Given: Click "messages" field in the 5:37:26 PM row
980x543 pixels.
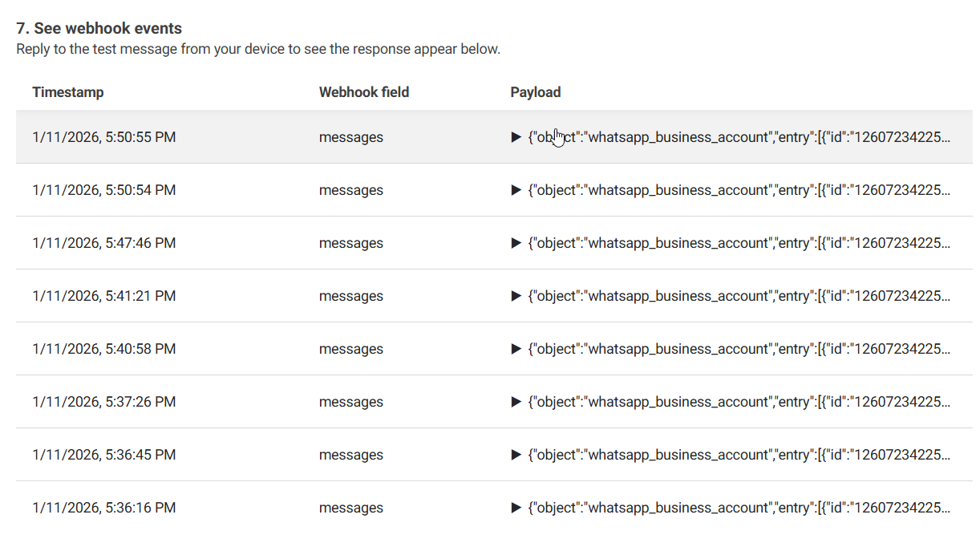Looking at the screenshot, I should pyautogui.click(x=351, y=402).
